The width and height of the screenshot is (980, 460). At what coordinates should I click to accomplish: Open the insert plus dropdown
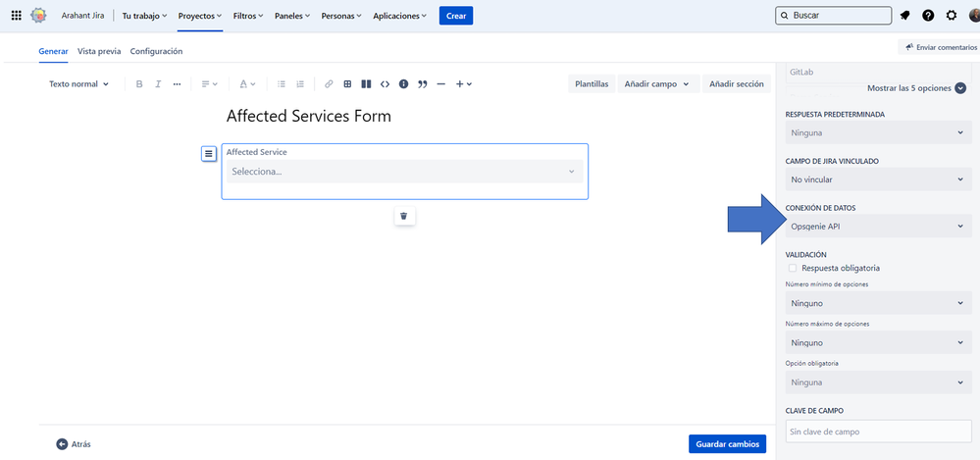[x=463, y=83]
